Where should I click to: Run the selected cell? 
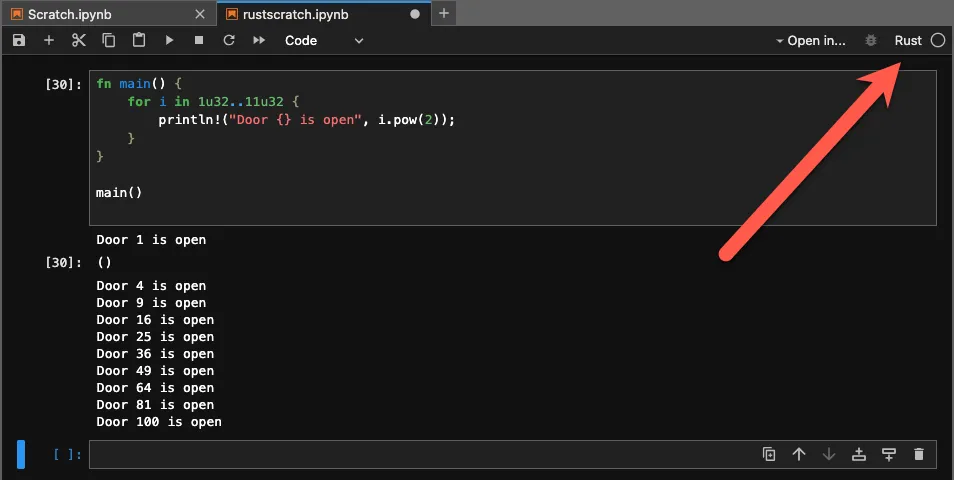pos(169,40)
